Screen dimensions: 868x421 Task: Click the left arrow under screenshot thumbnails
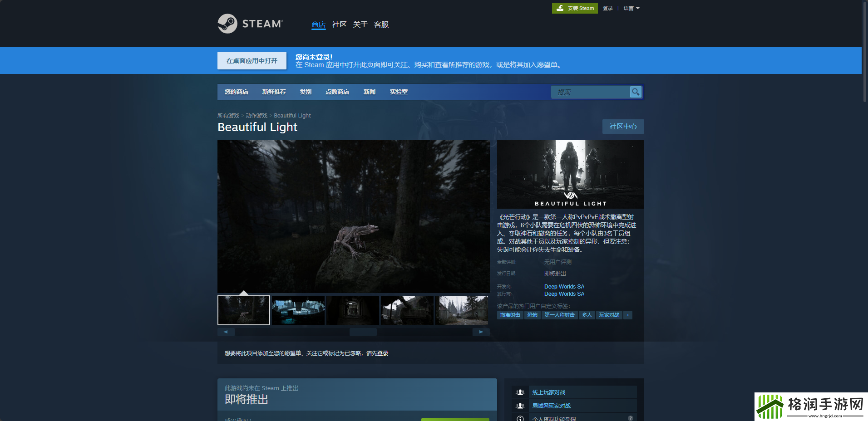226,332
